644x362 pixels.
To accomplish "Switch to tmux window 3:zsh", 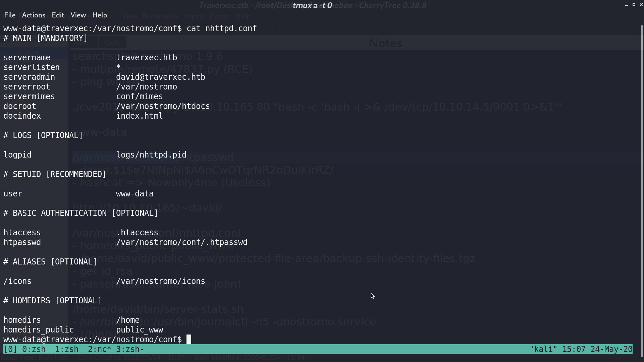I will [130, 349].
